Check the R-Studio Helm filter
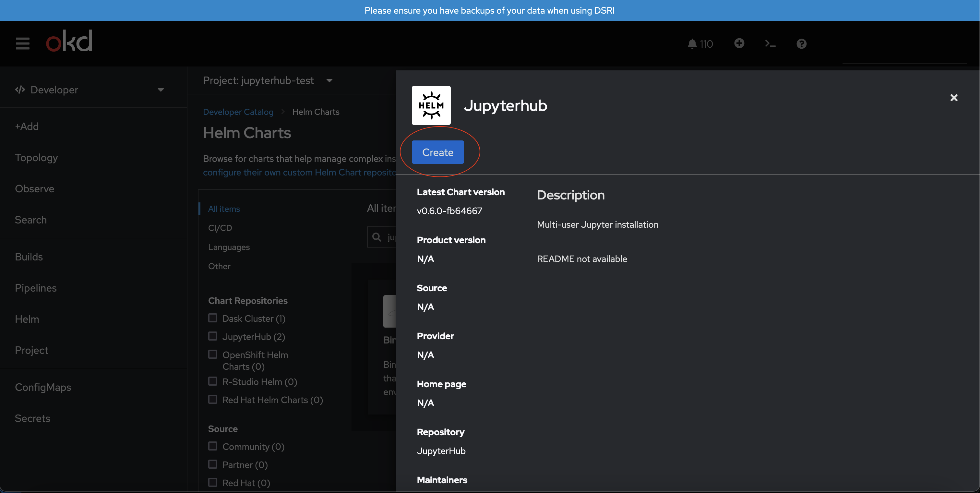The height and width of the screenshot is (493, 980). tap(213, 381)
